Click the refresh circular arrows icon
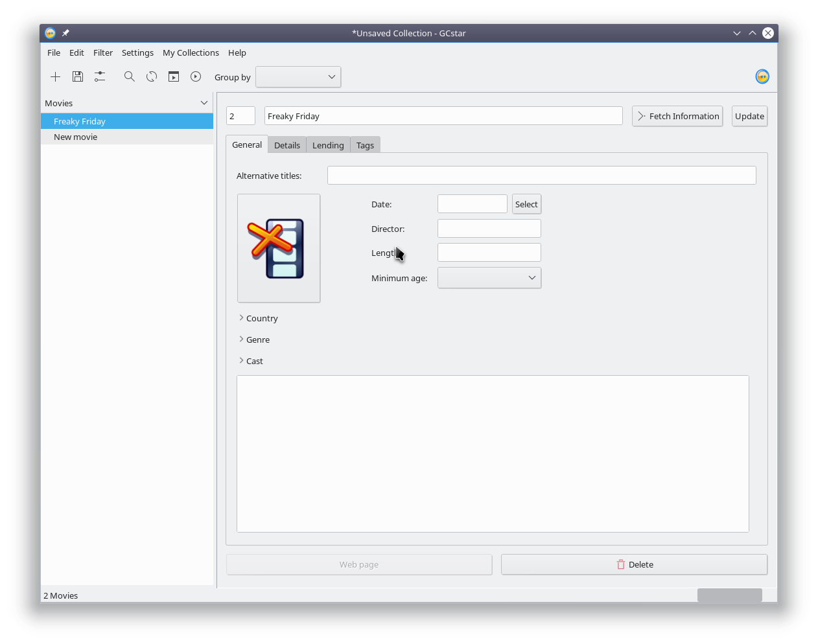Viewport: 818px width, 644px height. pos(152,77)
